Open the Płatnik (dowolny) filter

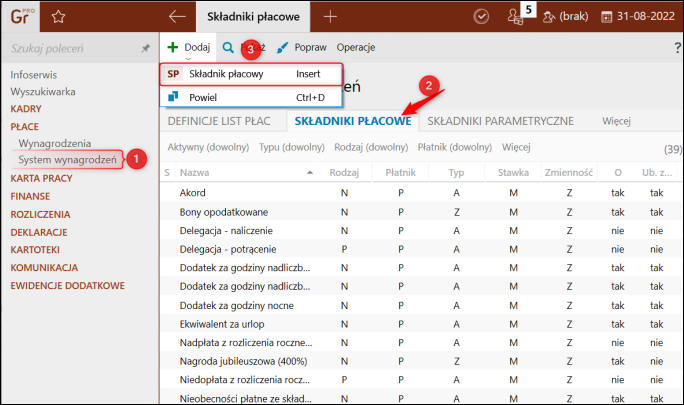[x=455, y=147]
